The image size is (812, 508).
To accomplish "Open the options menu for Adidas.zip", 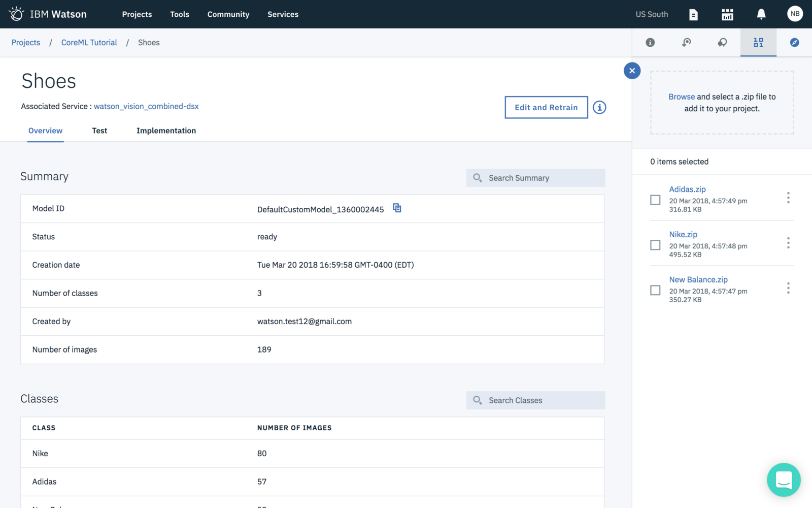I will (x=788, y=198).
